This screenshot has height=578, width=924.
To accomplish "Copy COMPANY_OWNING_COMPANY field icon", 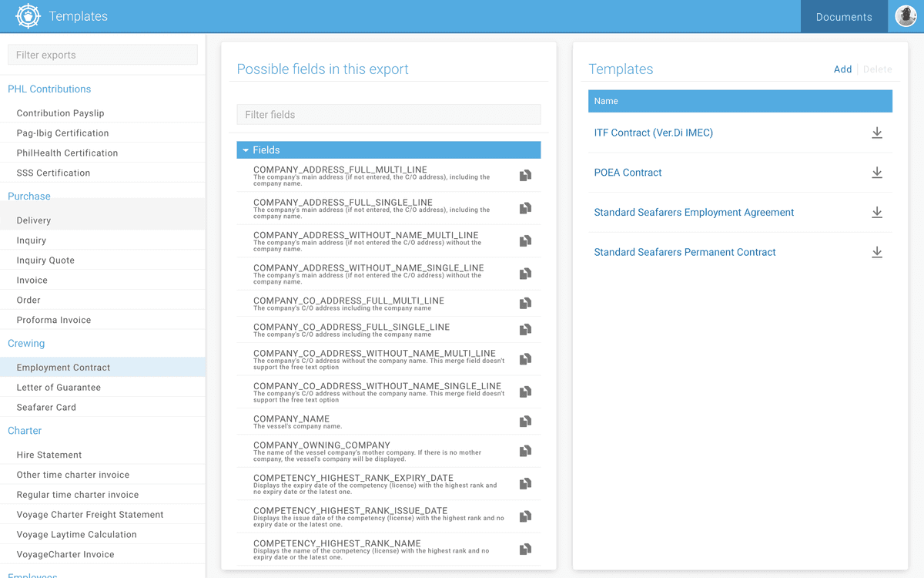I will 525,451.
